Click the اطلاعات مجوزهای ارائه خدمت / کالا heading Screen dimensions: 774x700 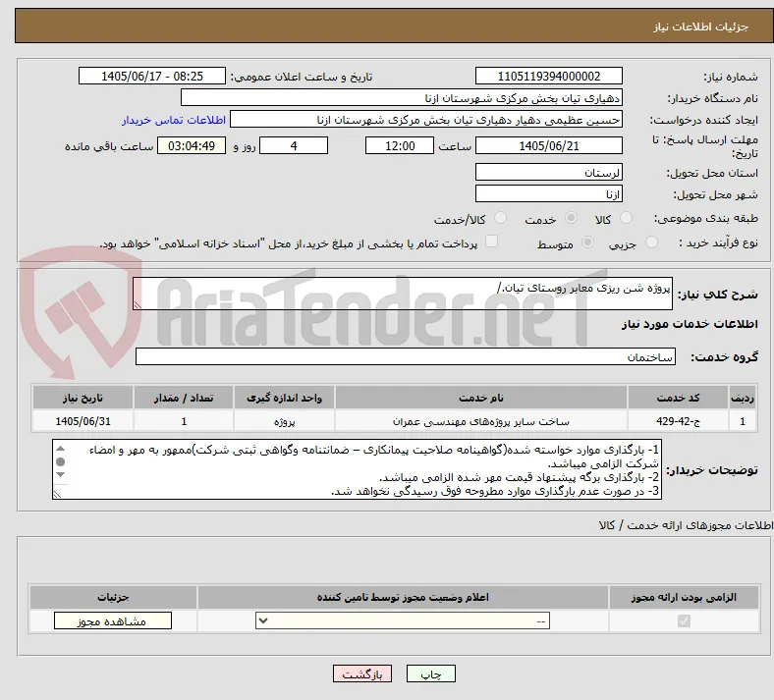pos(687,526)
